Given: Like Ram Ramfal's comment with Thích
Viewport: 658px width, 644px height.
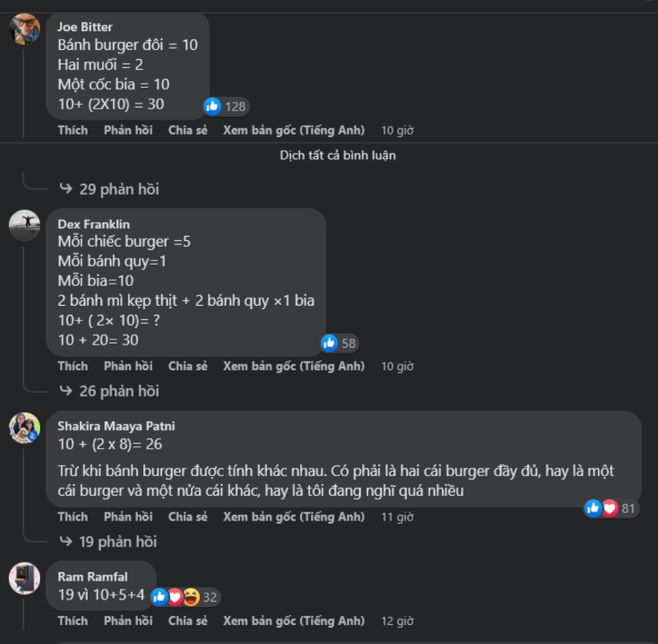Looking at the screenshot, I should [x=72, y=621].
